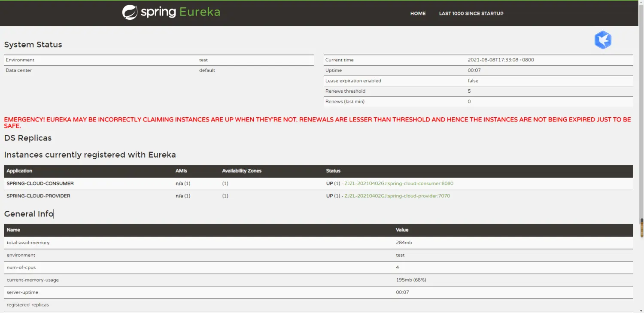Click the Spring Eureka leaf logo
Viewport: 644px width, 313px height.
130,12
